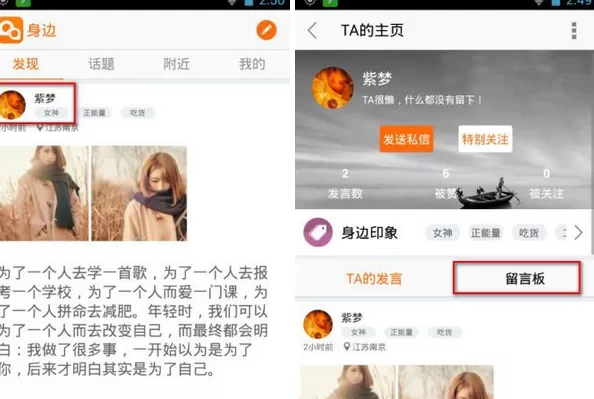Go back using the left arrow icon
Image resolution: width=594 pixels, height=399 pixels.
point(312,30)
